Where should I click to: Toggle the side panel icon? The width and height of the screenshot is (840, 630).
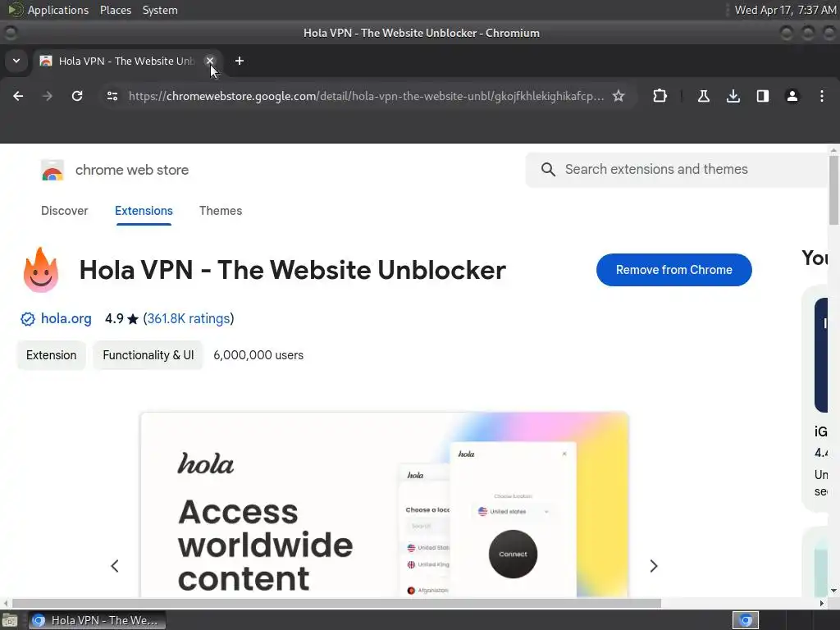point(763,96)
